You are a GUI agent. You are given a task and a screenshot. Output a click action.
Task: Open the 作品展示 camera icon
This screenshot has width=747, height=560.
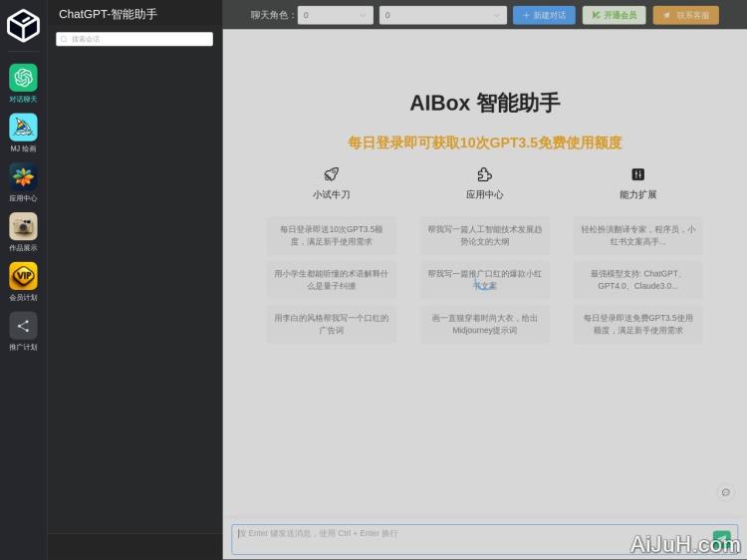point(23,226)
